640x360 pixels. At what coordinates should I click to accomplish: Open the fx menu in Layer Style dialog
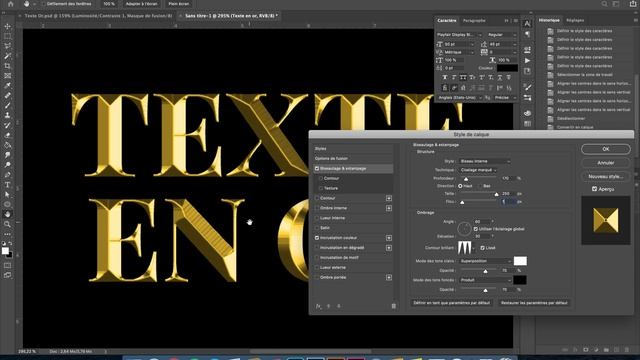pos(318,306)
